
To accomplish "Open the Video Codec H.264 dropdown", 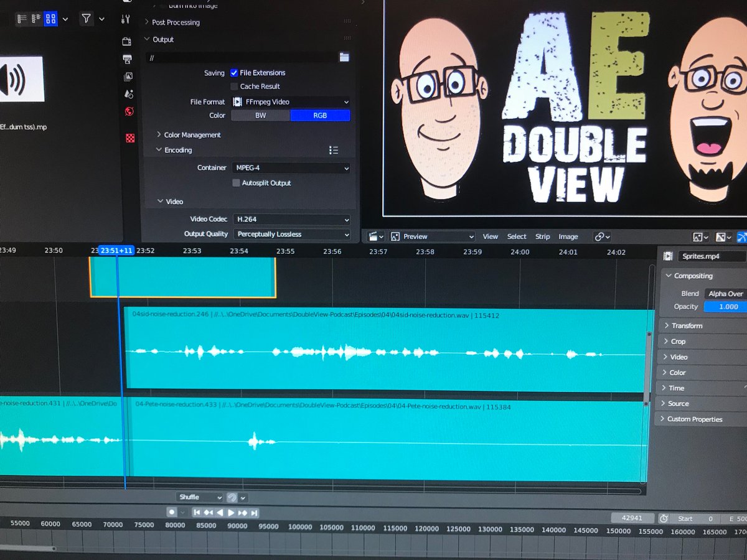I will [x=291, y=219].
